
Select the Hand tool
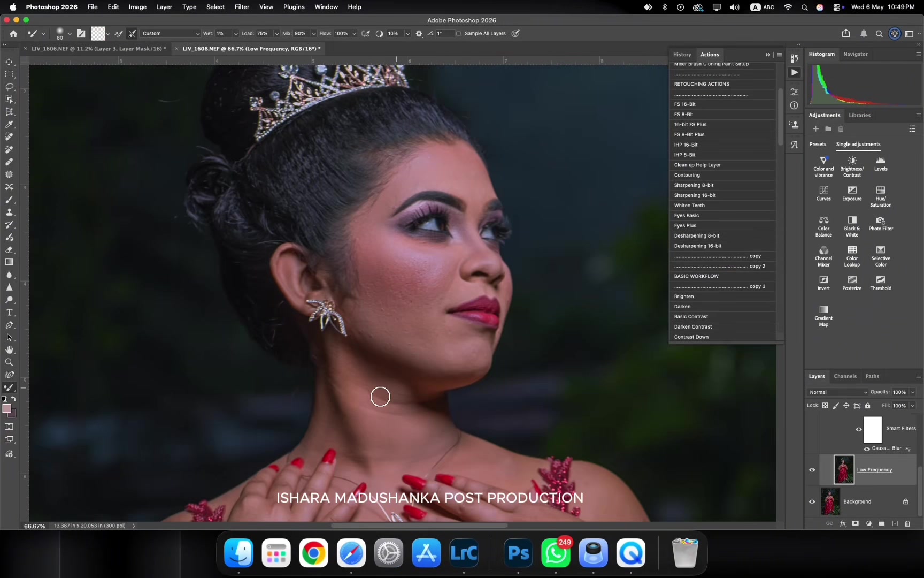coord(9,350)
